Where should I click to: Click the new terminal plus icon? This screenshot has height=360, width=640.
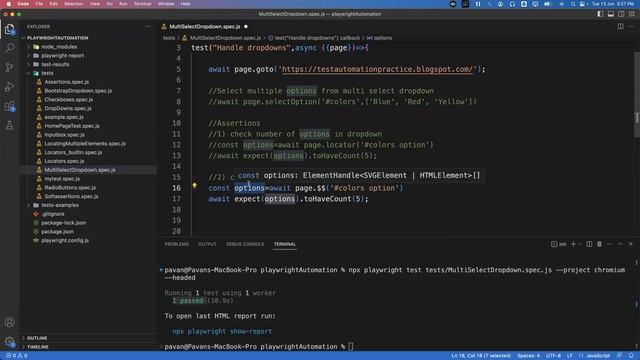click(573, 244)
